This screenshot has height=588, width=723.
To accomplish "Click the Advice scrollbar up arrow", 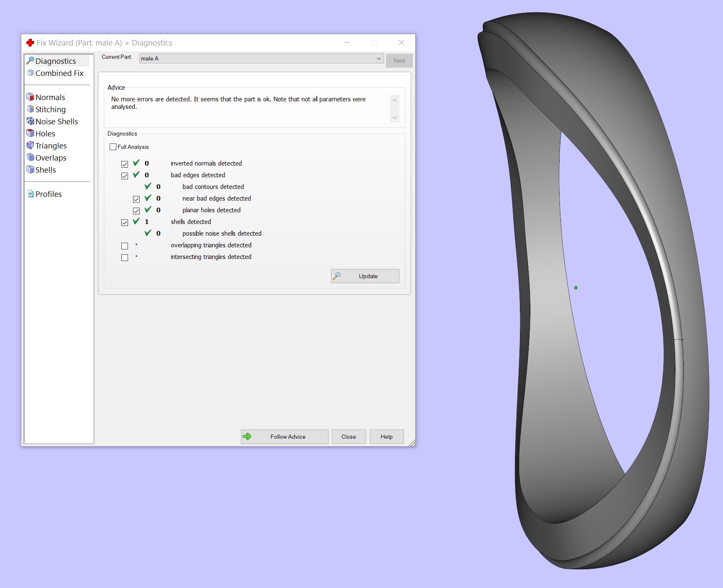I will [x=394, y=100].
